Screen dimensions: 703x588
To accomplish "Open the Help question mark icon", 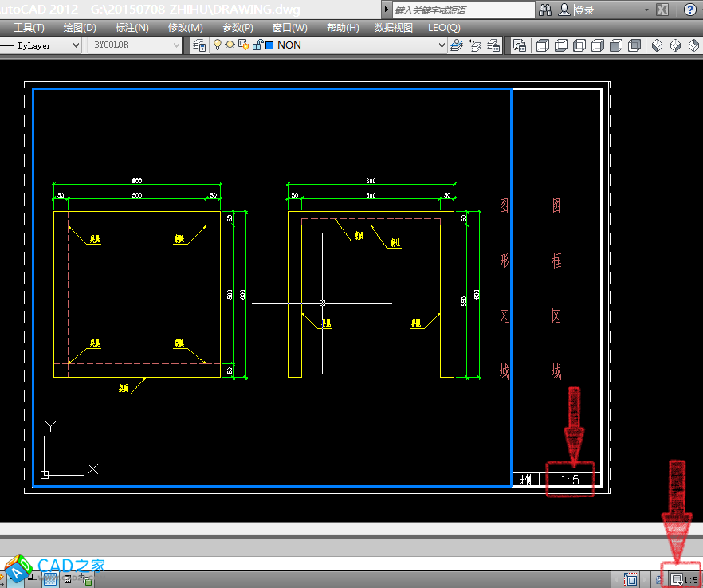I will 690,10.
